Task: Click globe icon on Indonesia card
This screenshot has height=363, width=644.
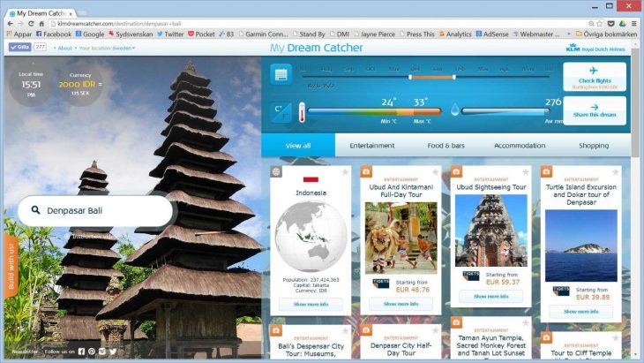Action: 276,172
